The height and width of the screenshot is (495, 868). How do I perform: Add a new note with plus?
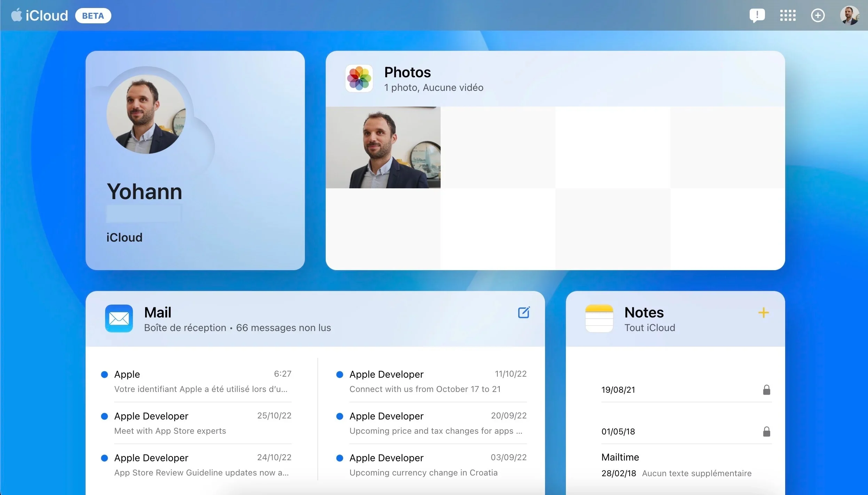pyautogui.click(x=763, y=313)
